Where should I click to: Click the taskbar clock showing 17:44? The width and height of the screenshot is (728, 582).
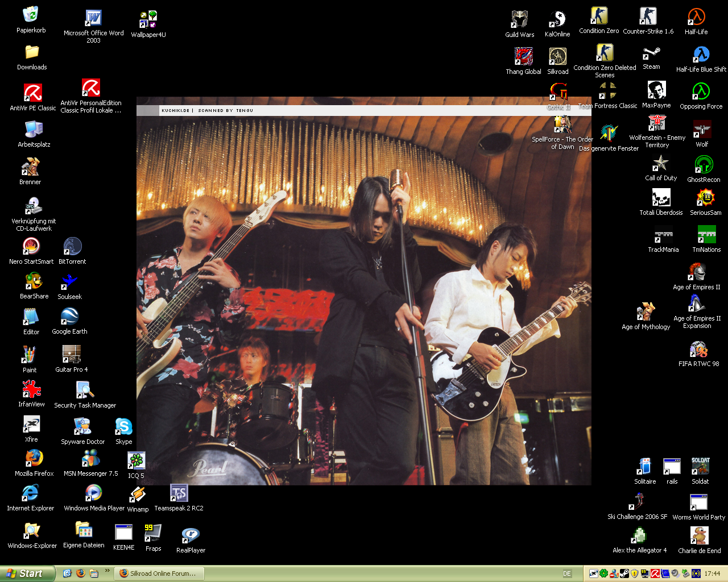point(712,573)
